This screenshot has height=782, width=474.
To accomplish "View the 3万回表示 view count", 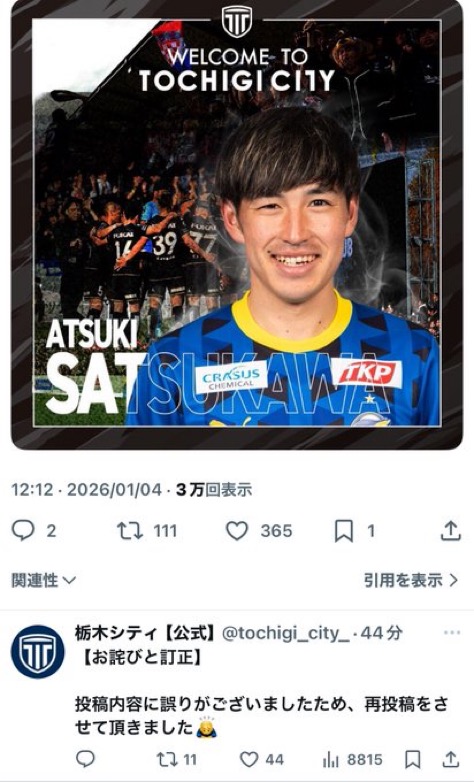I will coord(214,490).
